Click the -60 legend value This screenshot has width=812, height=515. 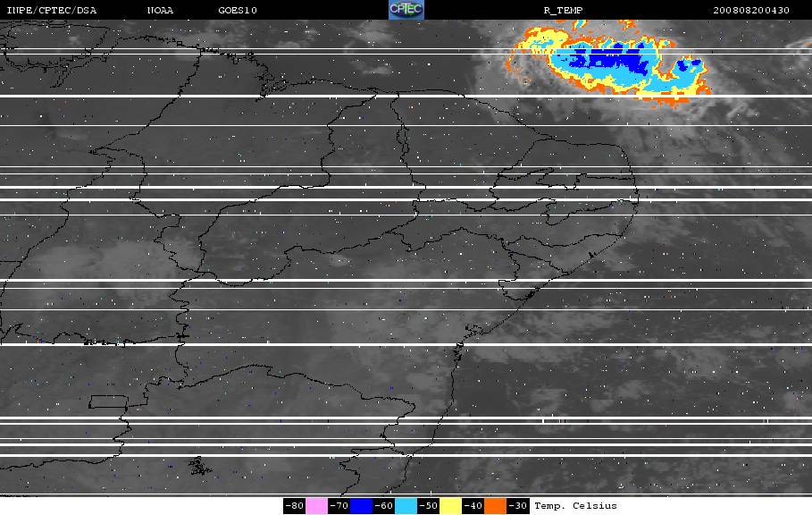pos(384,506)
